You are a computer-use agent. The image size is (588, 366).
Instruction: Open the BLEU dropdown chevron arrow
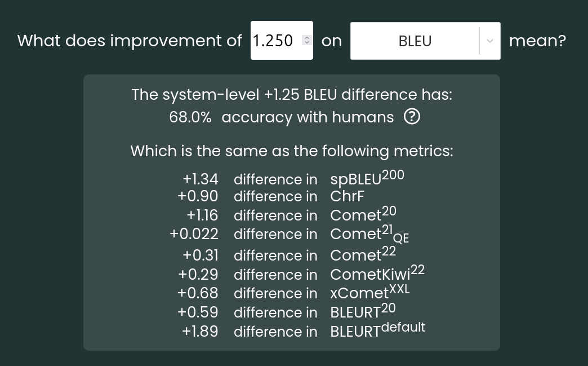tap(490, 41)
